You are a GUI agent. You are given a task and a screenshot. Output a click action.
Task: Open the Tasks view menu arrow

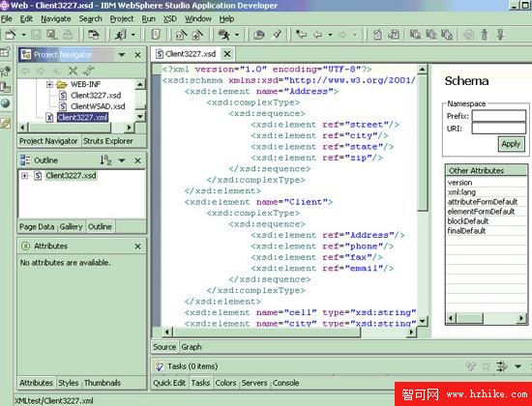[517, 366]
